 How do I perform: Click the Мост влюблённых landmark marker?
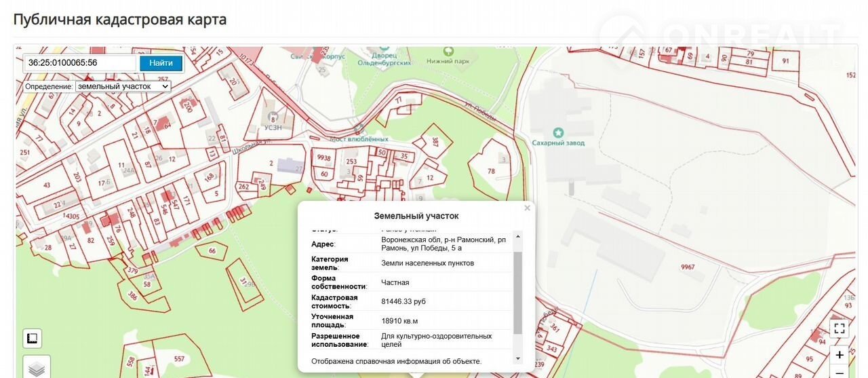pos(359,129)
